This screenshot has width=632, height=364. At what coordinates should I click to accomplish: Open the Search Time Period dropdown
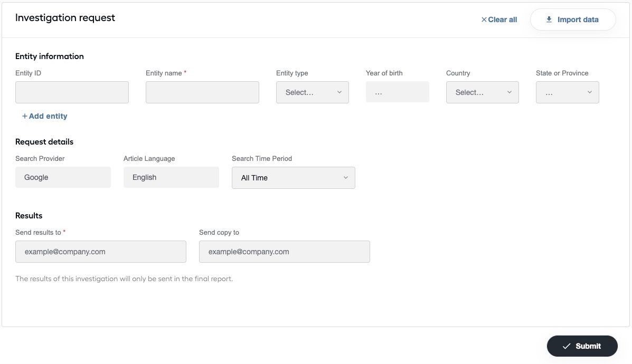[294, 178]
